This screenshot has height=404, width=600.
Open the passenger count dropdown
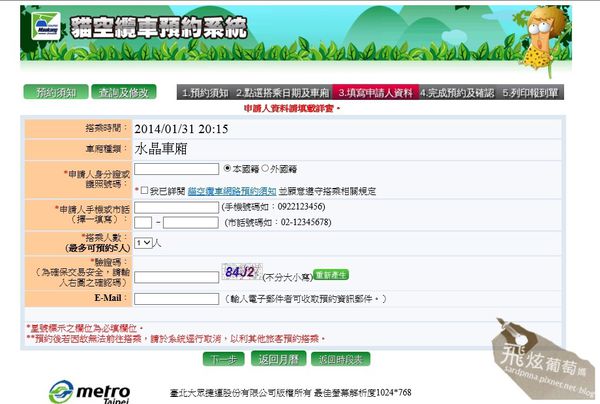pos(143,243)
